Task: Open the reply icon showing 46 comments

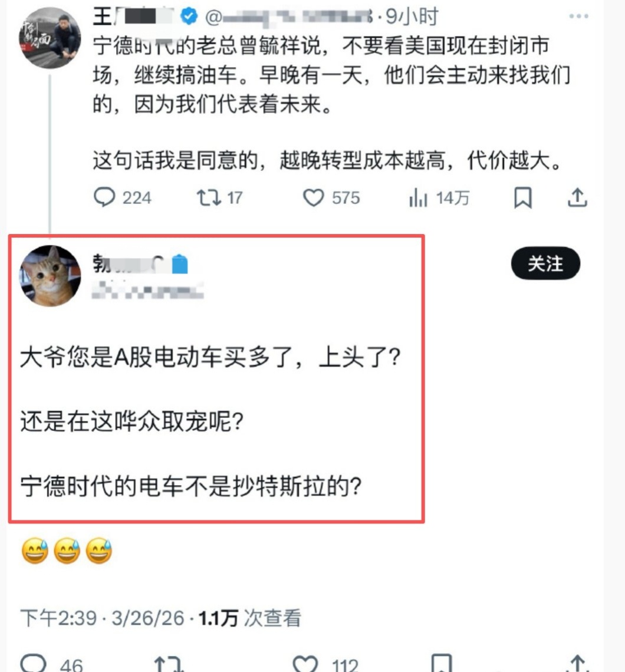Action: click(x=51, y=663)
